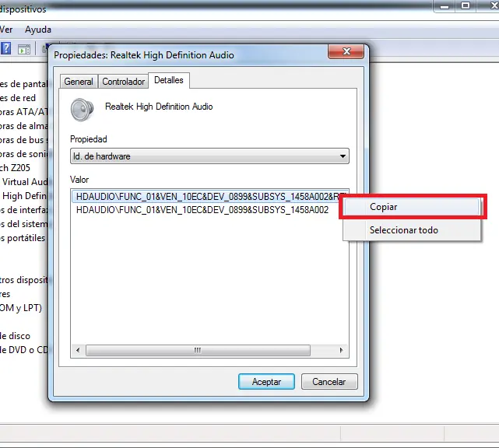Close the Realtek properties dialog
This screenshot has height=448, width=499.
[x=346, y=51]
